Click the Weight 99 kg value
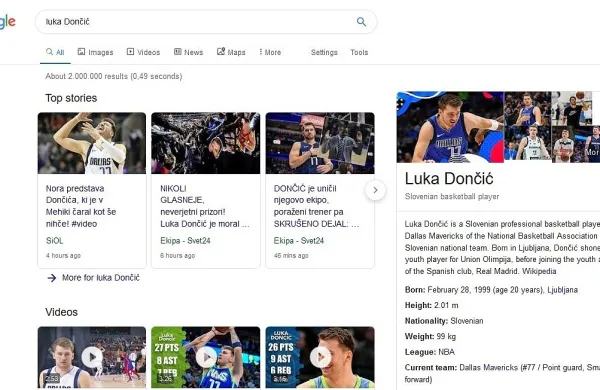Viewport: 600px width, 390px height. [446, 336]
